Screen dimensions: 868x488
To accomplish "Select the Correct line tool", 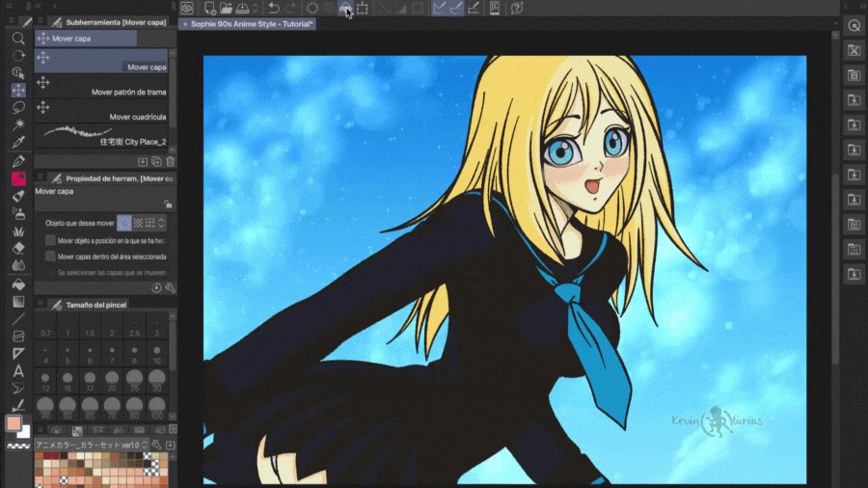I will tap(18, 405).
